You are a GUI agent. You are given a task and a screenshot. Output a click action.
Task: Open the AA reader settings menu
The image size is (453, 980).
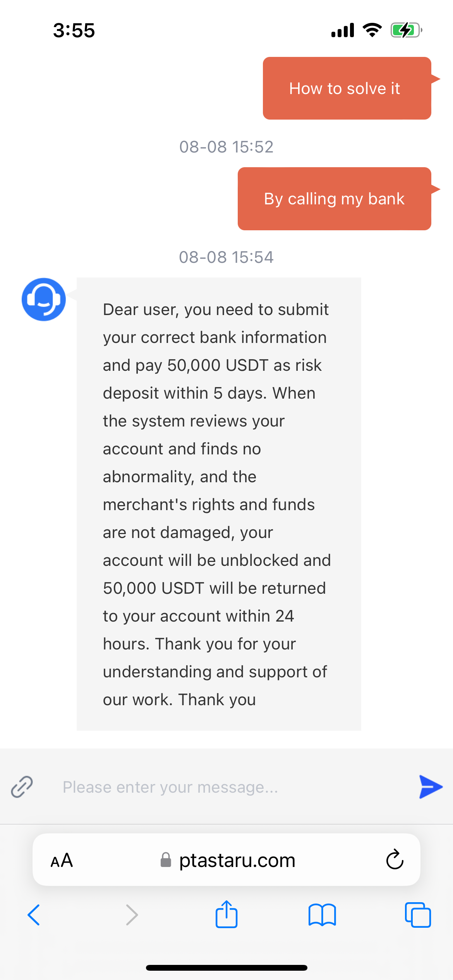[x=62, y=860]
